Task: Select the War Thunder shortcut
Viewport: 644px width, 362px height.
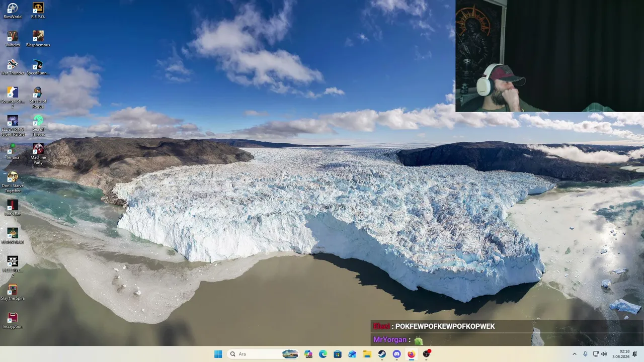Action: (x=13, y=67)
